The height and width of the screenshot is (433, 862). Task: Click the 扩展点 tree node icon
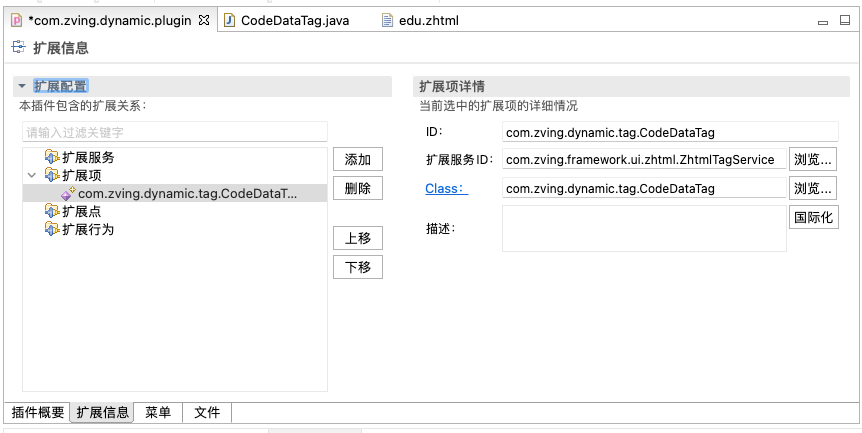(52, 211)
